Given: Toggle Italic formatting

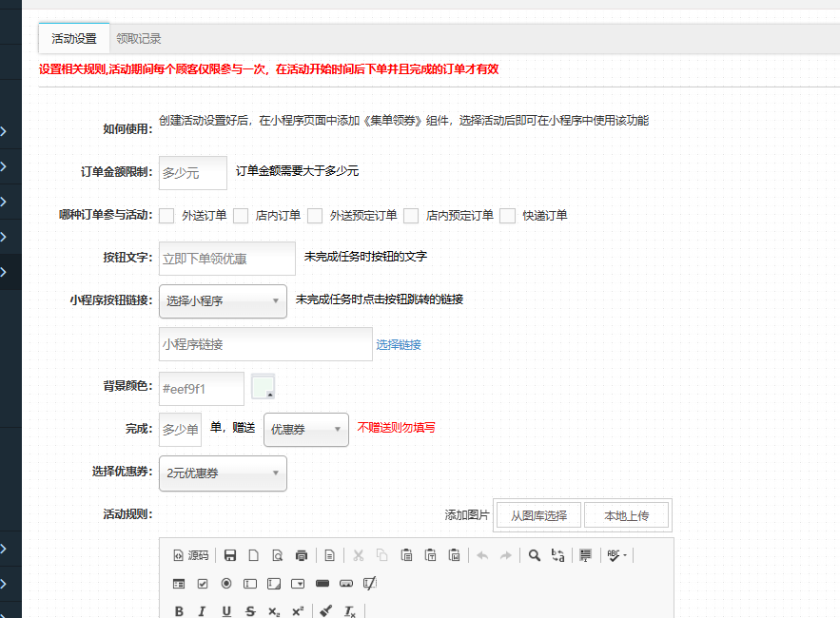Looking at the screenshot, I should click(x=203, y=611).
